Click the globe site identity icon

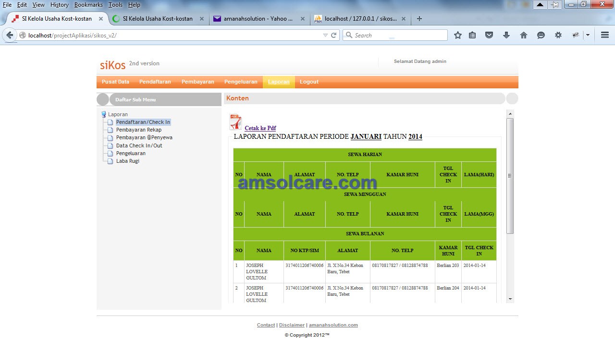point(23,35)
